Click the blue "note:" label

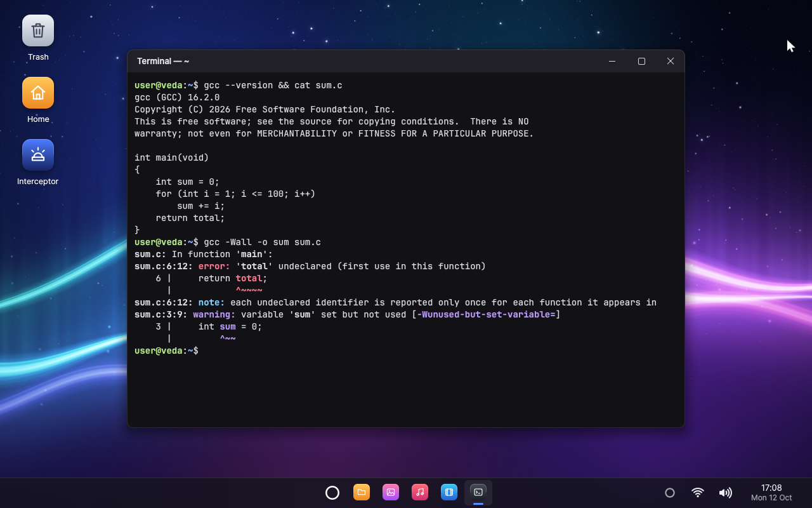point(211,302)
